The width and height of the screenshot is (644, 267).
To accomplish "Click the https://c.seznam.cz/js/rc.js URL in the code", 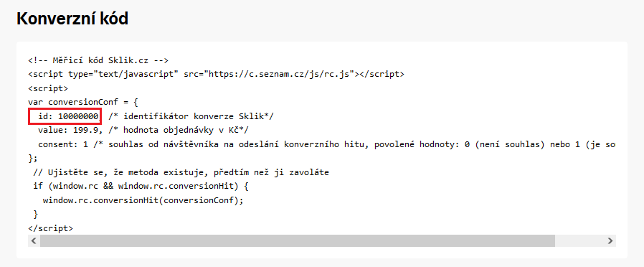I will click(x=281, y=75).
